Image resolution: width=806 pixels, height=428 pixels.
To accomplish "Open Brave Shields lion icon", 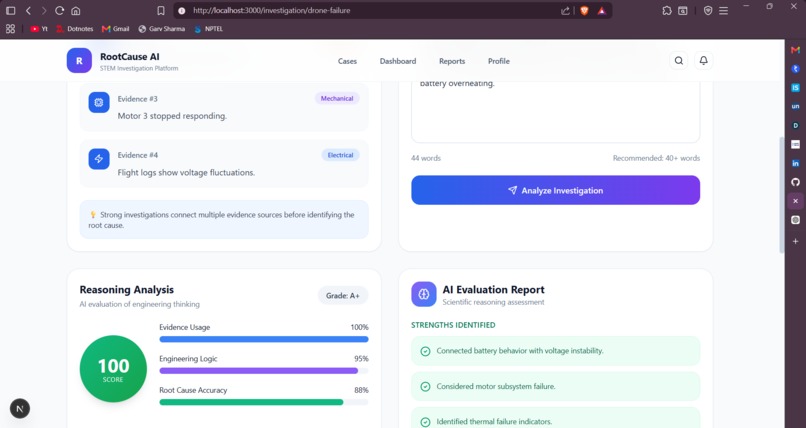I will 584,10.
